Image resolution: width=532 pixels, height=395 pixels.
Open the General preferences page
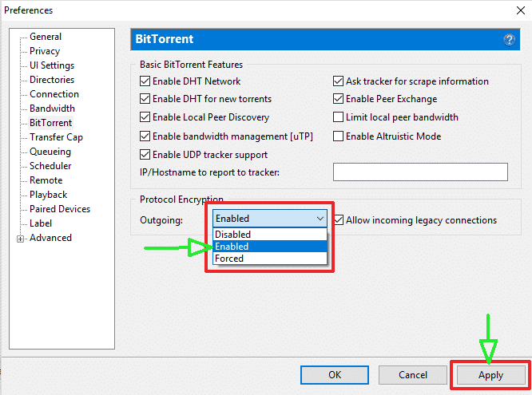click(46, 37)
